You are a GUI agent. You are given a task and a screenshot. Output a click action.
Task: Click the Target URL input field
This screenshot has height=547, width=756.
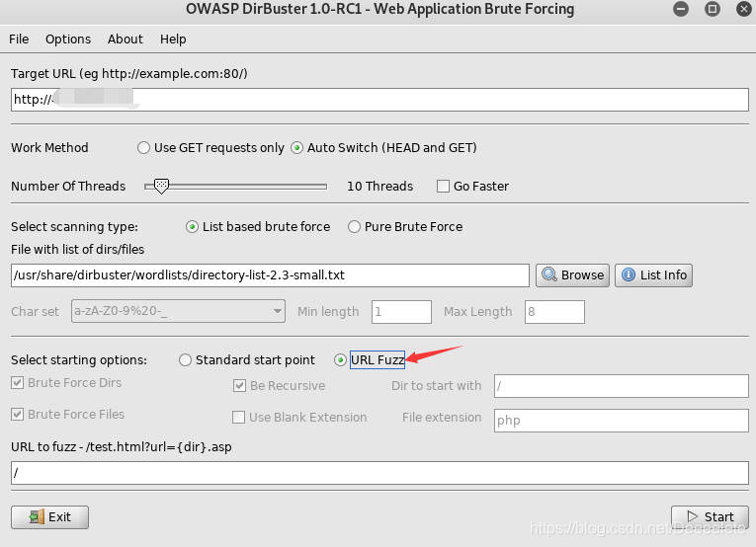(379, 100)
